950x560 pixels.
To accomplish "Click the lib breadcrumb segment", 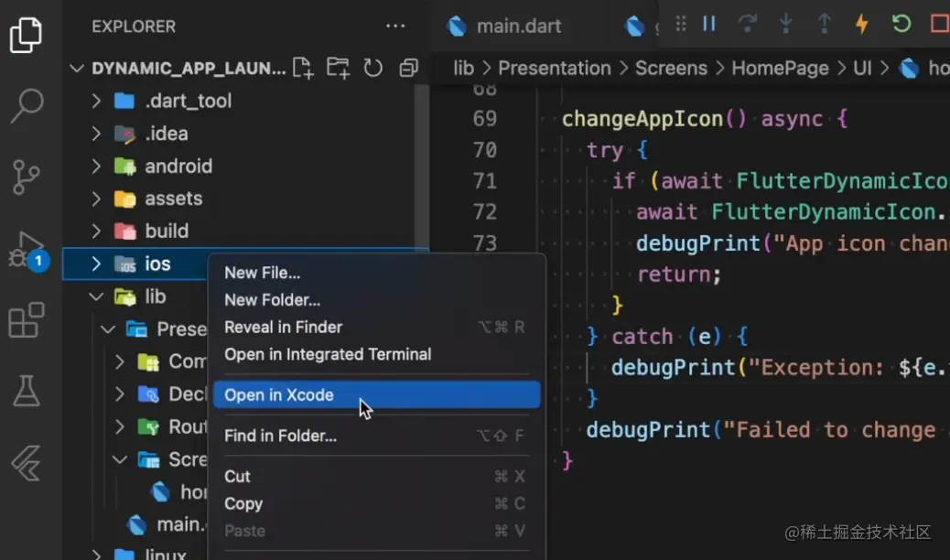I will pos(463,68).
